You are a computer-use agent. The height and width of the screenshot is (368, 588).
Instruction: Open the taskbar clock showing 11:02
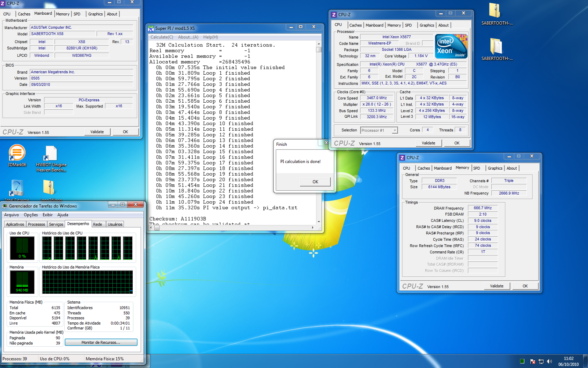point(569,361)
